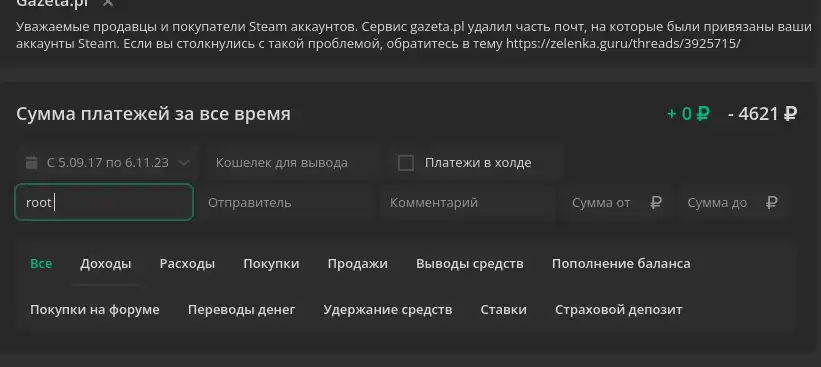Show Пополнение баланса transactions
Viewport: 821px width, 367px height.
click(621, 263)
